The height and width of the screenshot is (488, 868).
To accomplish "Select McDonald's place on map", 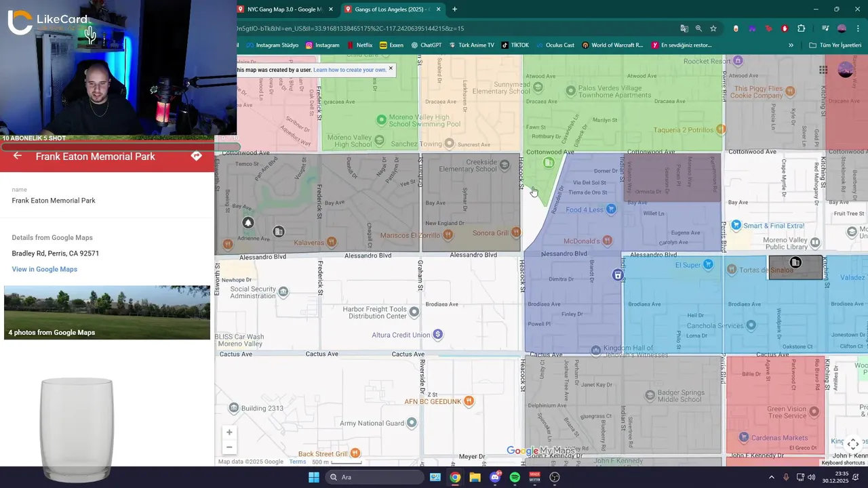I will coord(589,241).
